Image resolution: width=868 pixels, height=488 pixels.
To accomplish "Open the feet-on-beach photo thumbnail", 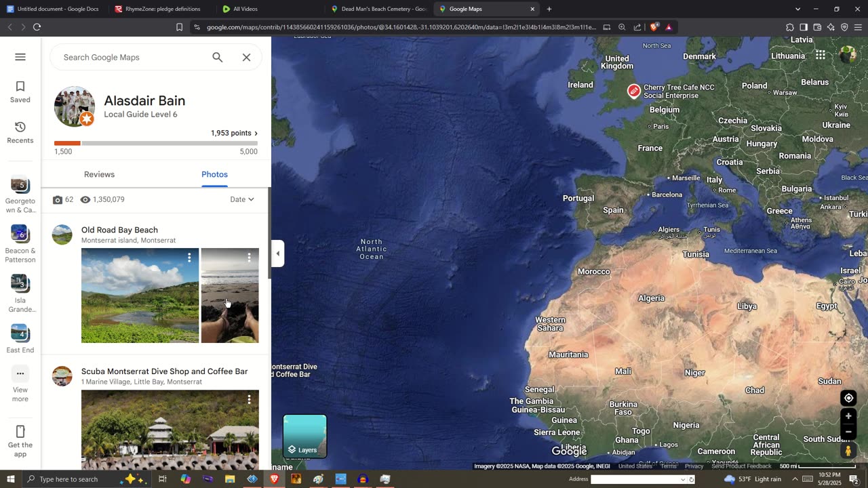I will (230, 296).
